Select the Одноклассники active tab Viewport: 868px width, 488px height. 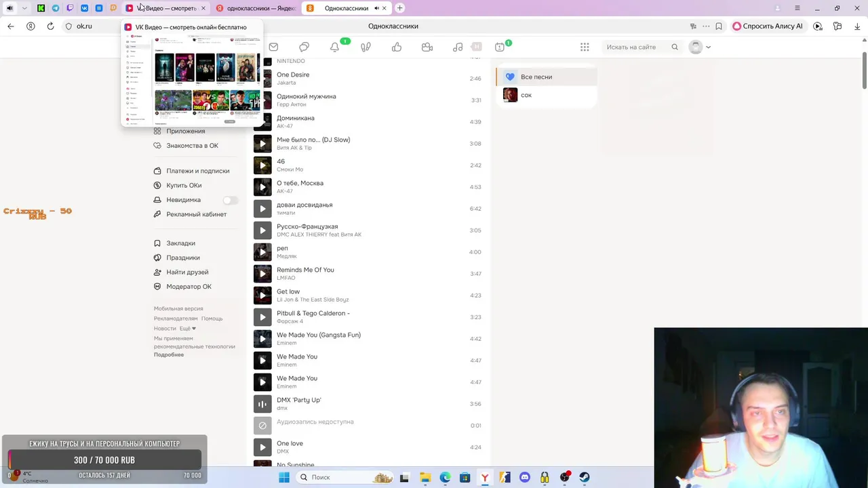click(x=345, y=8)
